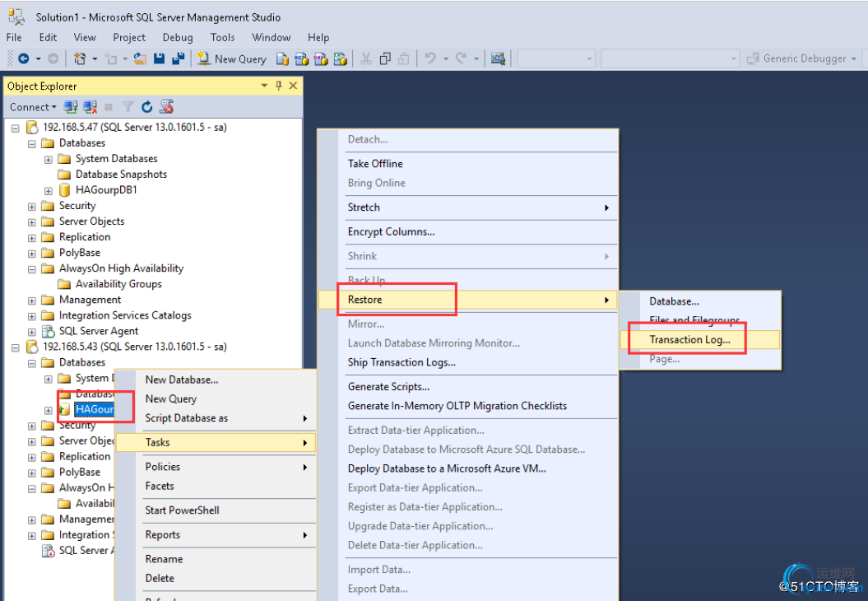The width and height of the screenshot is (868, 601).
Task: Click Generate Scripts... menu entry
Action: pyautogui.click(x=466, y=387)
